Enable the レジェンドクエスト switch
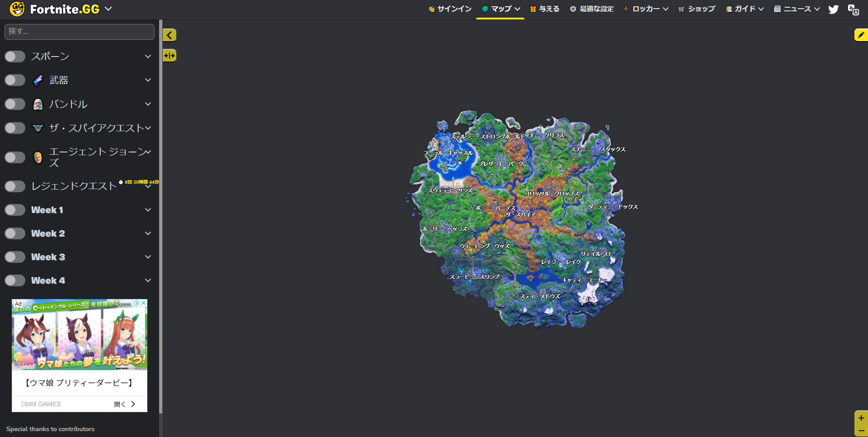Screen dimensions: 868x437 click(15, 186)
